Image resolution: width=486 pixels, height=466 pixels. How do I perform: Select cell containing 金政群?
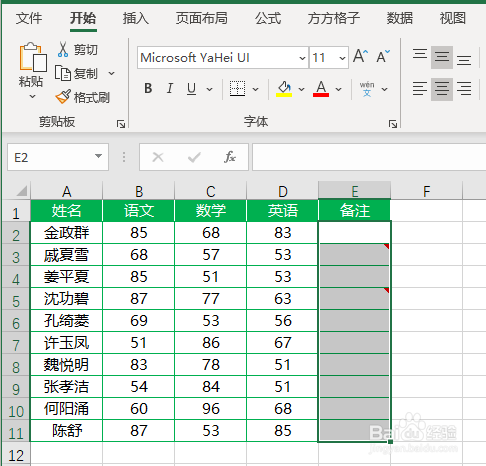(x=67, y=232)
